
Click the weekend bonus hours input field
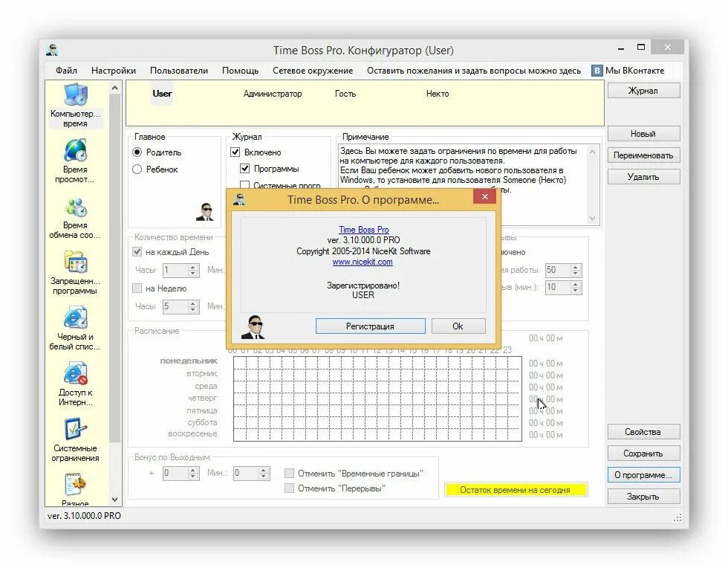point(175,473)
